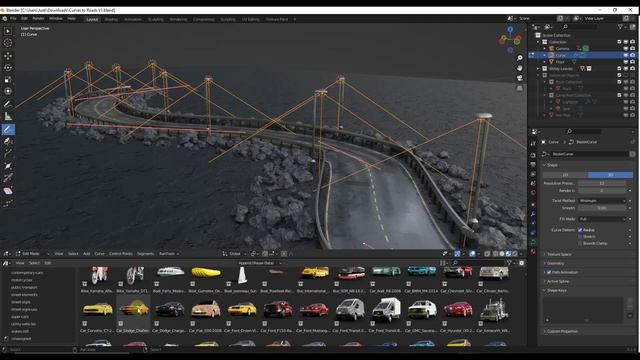Hide Camera object with eye icon
640x360 pixels.
coord(626,49)
